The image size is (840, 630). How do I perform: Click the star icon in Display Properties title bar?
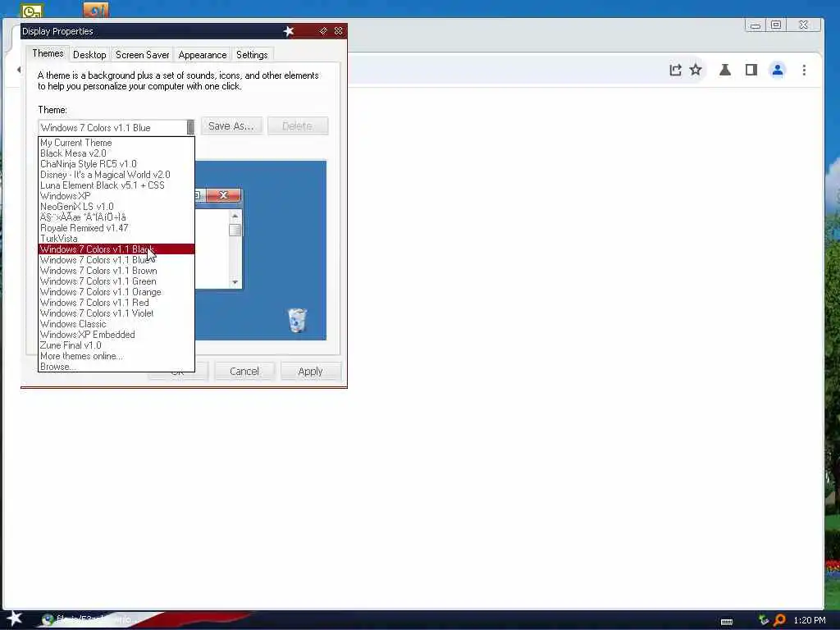point(289,31)
